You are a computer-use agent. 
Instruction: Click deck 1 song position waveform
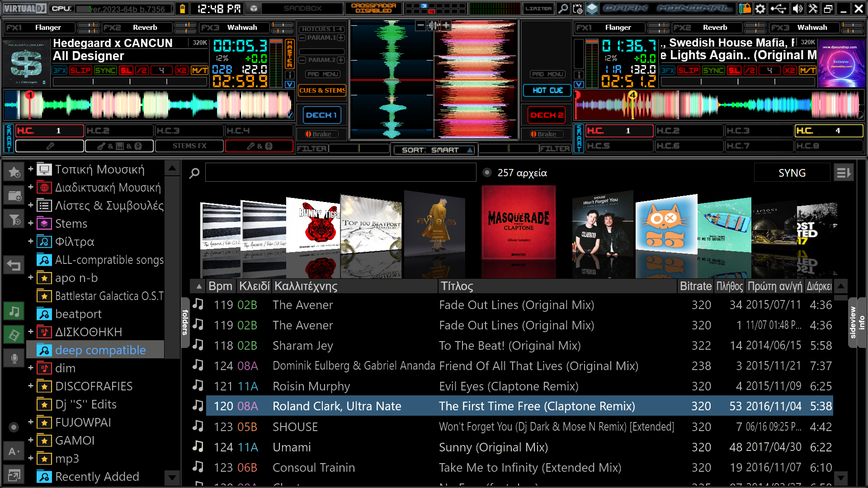click(x=149, y=104)
